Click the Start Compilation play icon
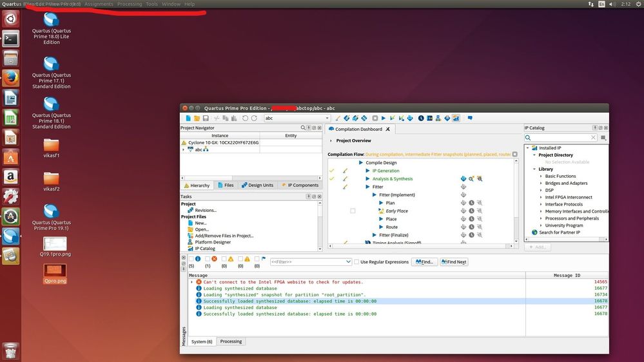The height and width of the screenshot is (362, 644). [383, 119]
